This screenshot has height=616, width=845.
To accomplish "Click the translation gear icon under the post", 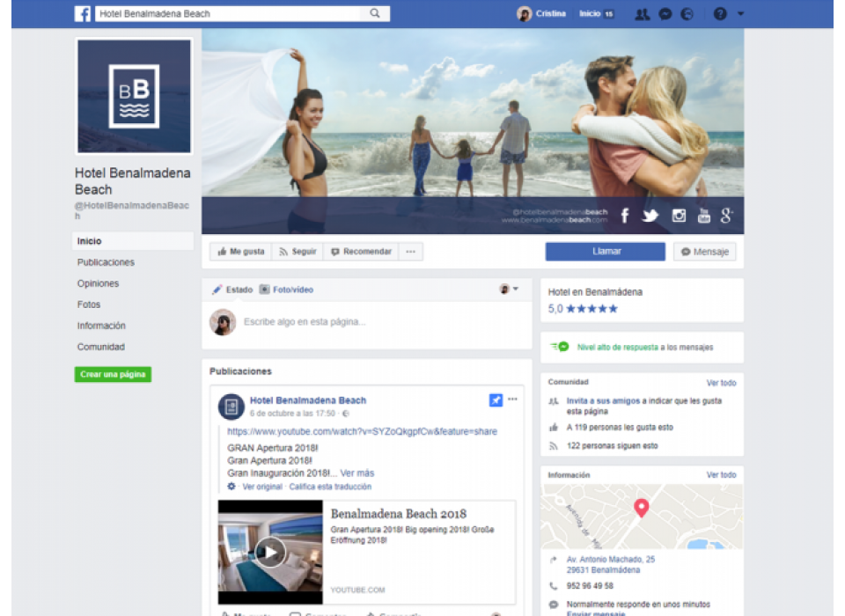I will coord(231,486).
